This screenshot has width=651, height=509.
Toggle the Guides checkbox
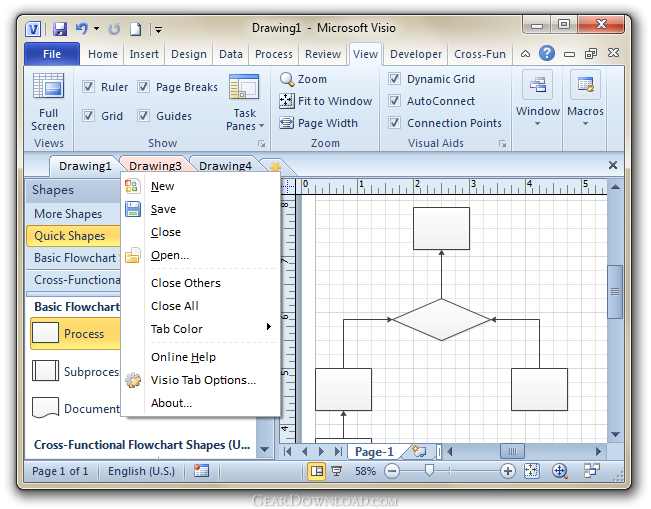pyautogui.click(x=143, y=115)
